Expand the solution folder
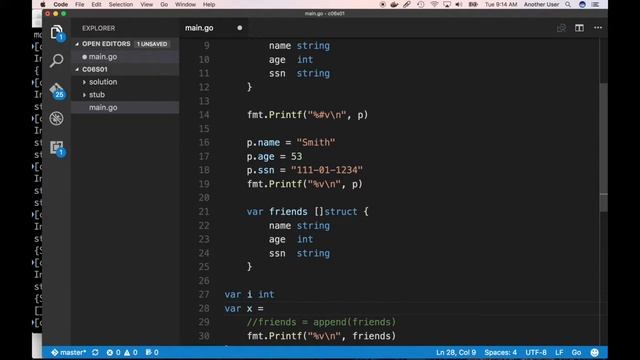The image size is (640, 360). (124, 82)
